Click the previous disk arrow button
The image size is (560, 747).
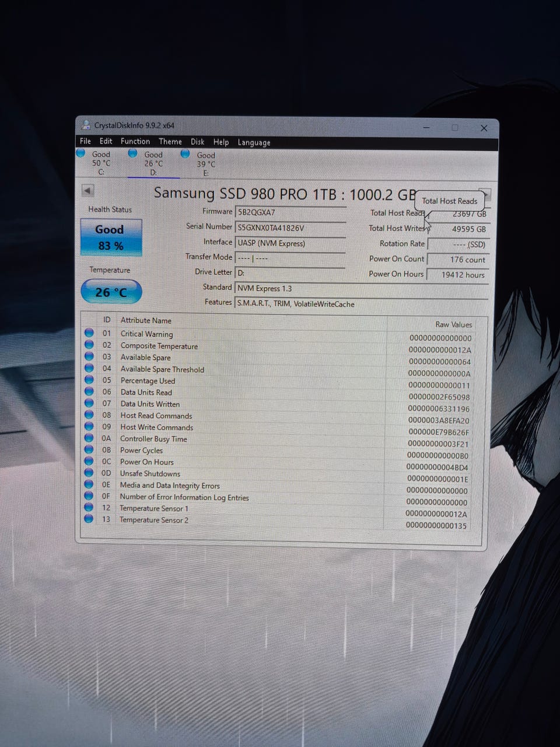point(87,190)
